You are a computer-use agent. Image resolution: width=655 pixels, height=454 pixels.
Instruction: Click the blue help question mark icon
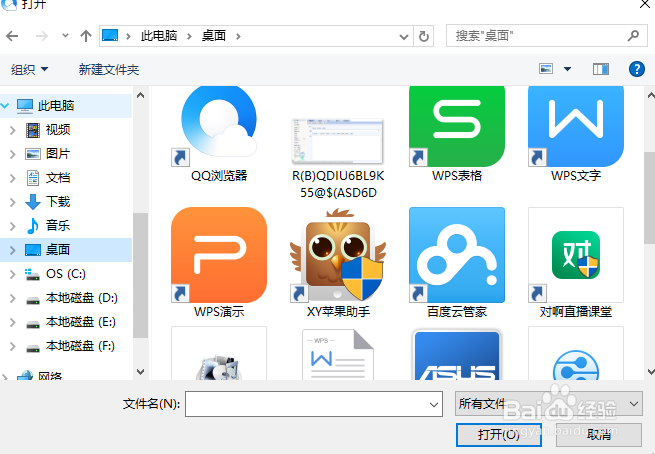point(637,69)
